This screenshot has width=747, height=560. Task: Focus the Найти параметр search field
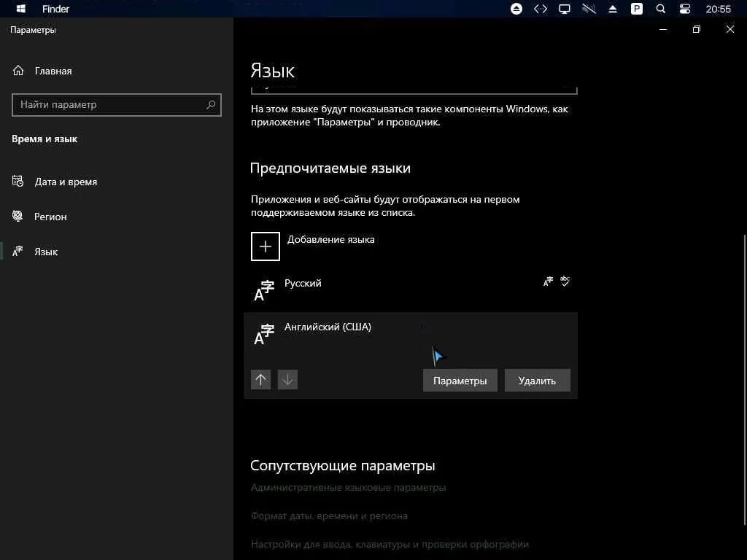click(x=117, y=105)
